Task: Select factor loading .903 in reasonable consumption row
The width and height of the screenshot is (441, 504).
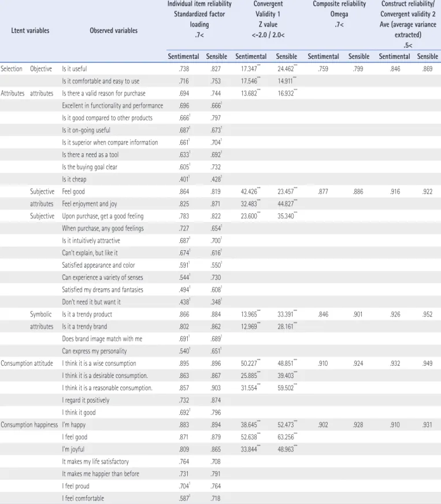Action: pos(216,388)
